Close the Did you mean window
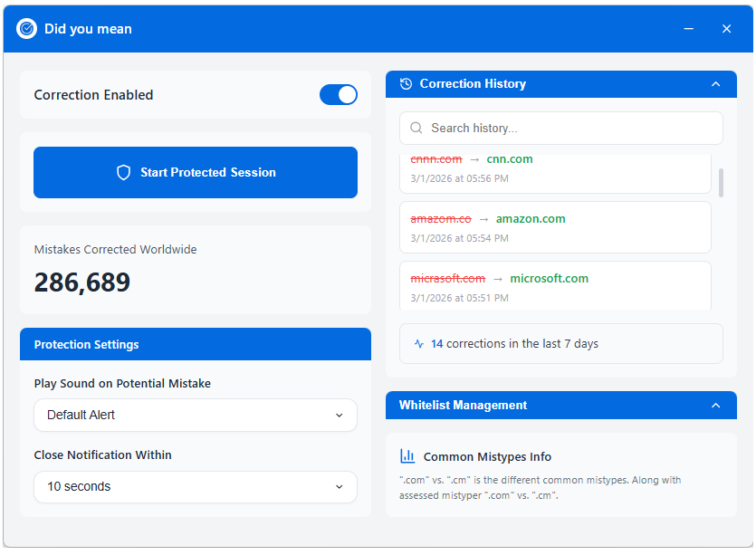 click(727, 29)
